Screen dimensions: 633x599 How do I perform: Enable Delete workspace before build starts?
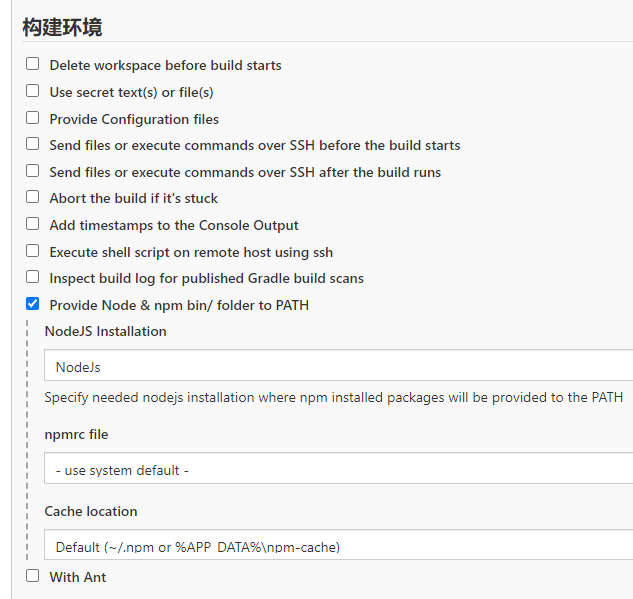(x=33, y=64)
